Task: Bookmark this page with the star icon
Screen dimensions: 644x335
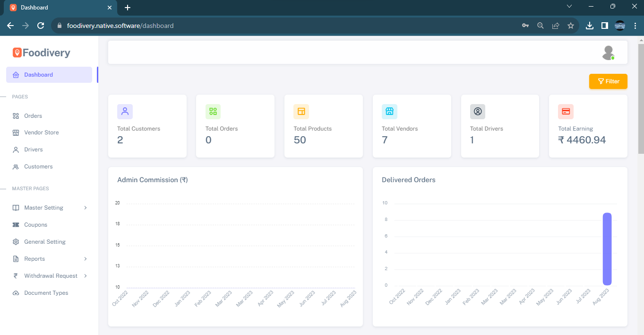Action: tap(571, 26)
